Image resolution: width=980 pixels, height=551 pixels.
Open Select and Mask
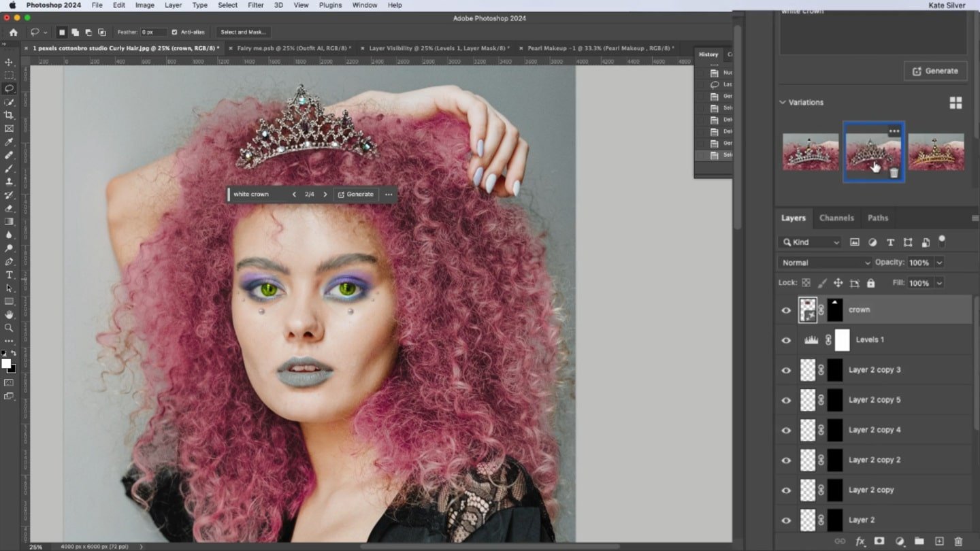[243, 31]
